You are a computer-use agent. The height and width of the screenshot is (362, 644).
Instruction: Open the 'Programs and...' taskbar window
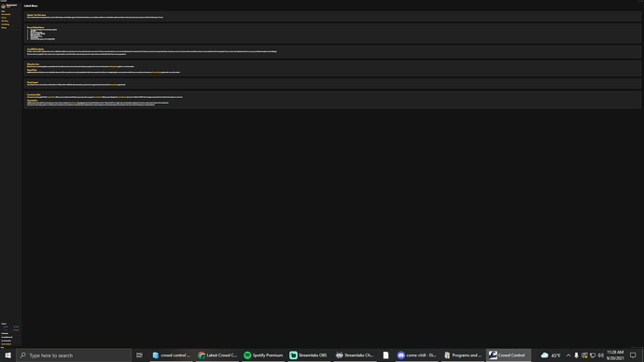click(462, 355)
